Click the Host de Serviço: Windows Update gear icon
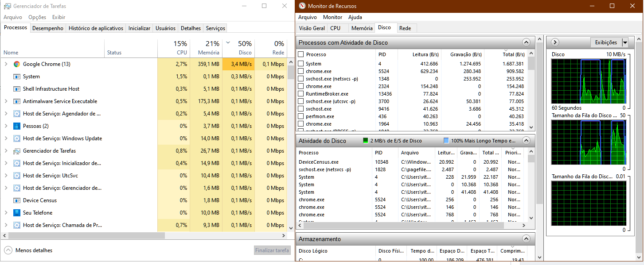 (17, 138)
